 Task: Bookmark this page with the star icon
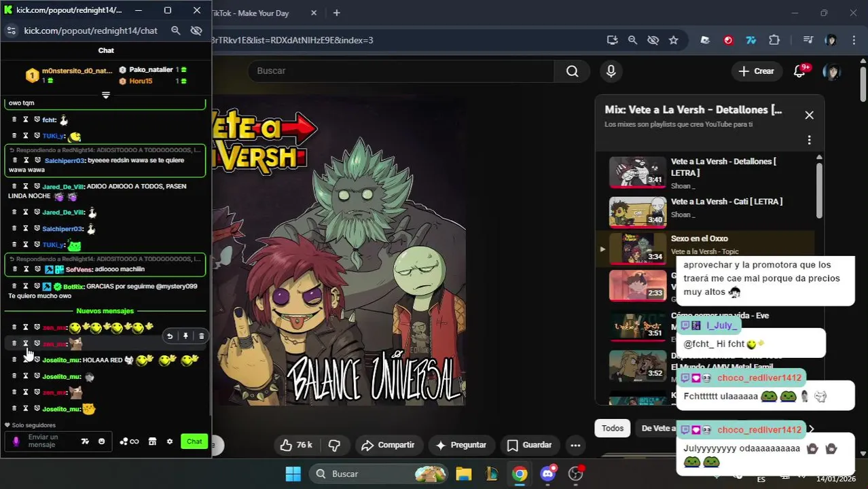[673, 40]
